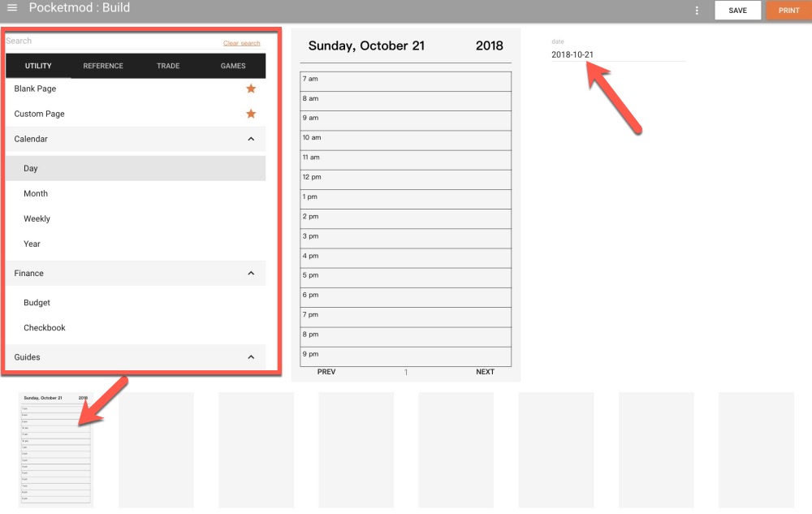This screenshot has width=812, height=514.
Task: Toggle the favorite star on Custom Page
Action: pos(251,114)
